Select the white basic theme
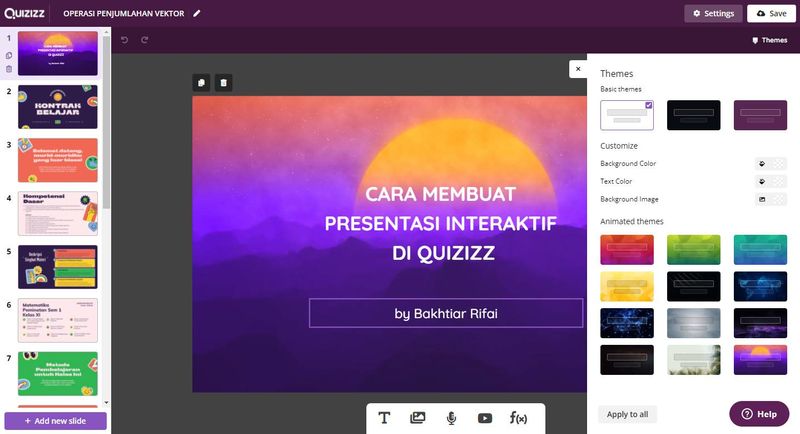The height and width of the screenshot is (434, 800). tap(627, 115)
